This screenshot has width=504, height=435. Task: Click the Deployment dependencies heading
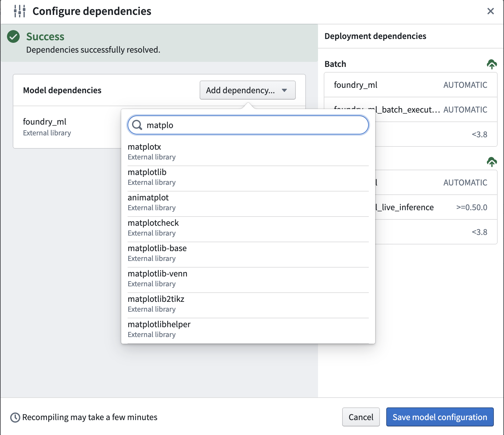coord(375,36)
